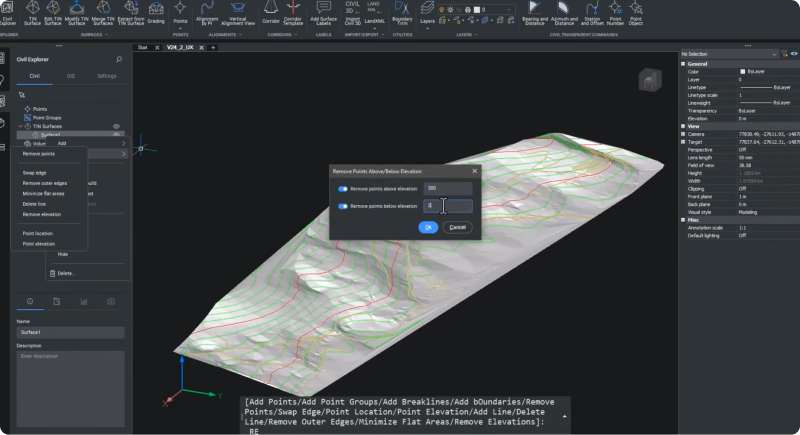
Task: Expand the Points ribbon dropdown
Action: coord(180,27)
